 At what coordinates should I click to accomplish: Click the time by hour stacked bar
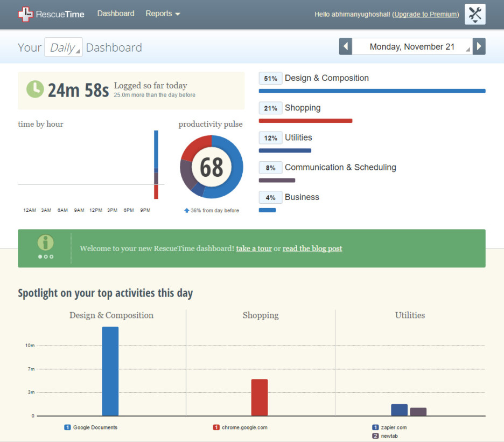click(x=156, y=165)
